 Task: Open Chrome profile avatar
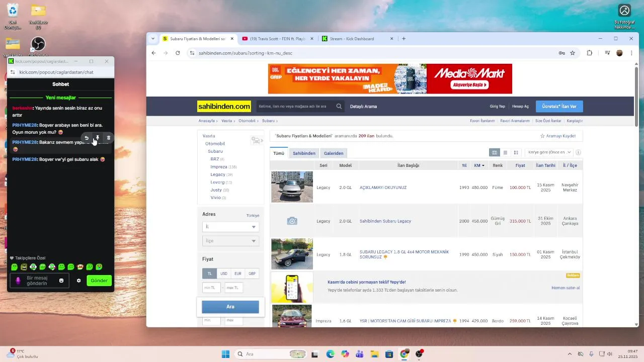619,53
